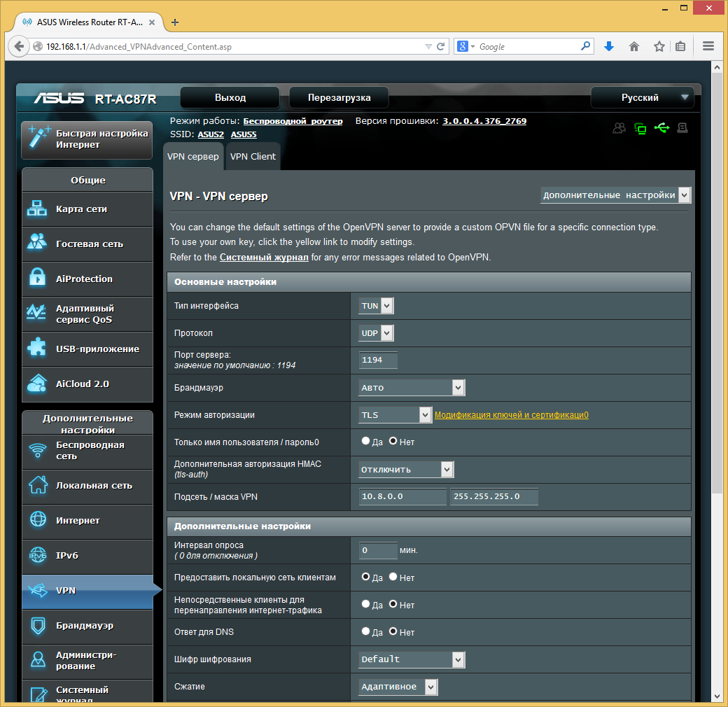This screenshot has height=707, width=728.
Task: Click the guest network status icon
Action: coord(619,128)
